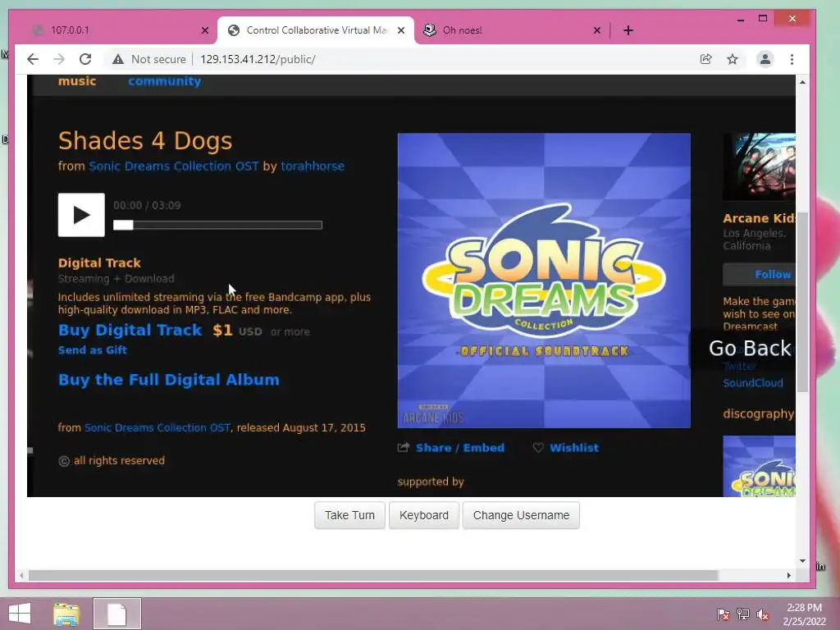This screenshot has height=630, width=840.
Task: Open Sonic Dreams Collection OST release link
Action: pos(157,428)
